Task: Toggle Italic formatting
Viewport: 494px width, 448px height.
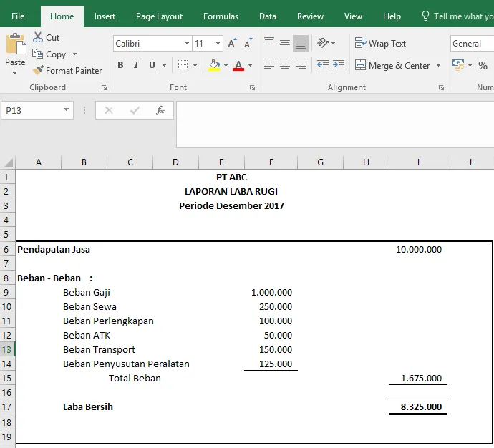Action: pos(136,65)
